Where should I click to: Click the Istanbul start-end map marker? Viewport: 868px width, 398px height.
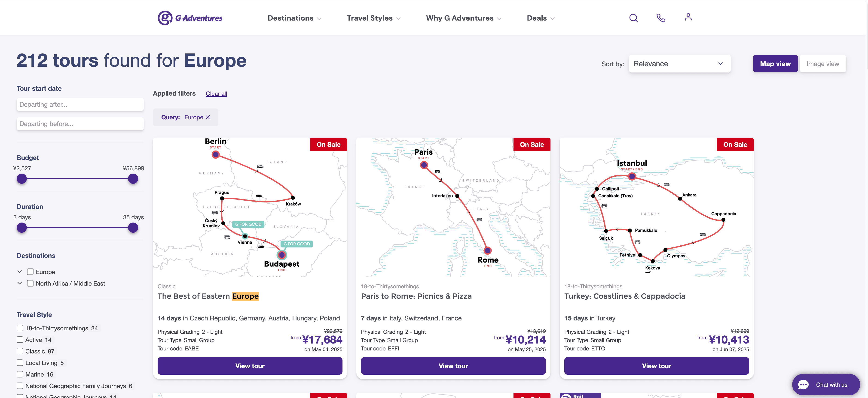pos(632,176)
